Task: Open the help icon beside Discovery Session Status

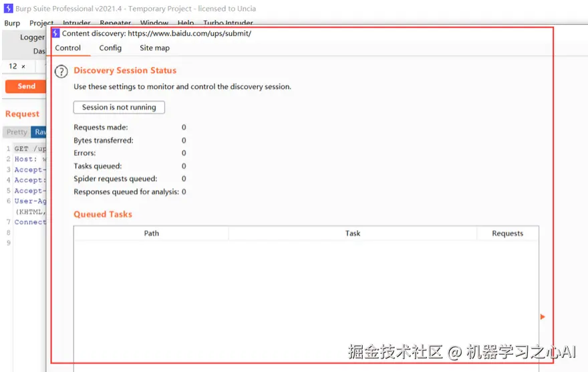Action: [x=61, y=72]
